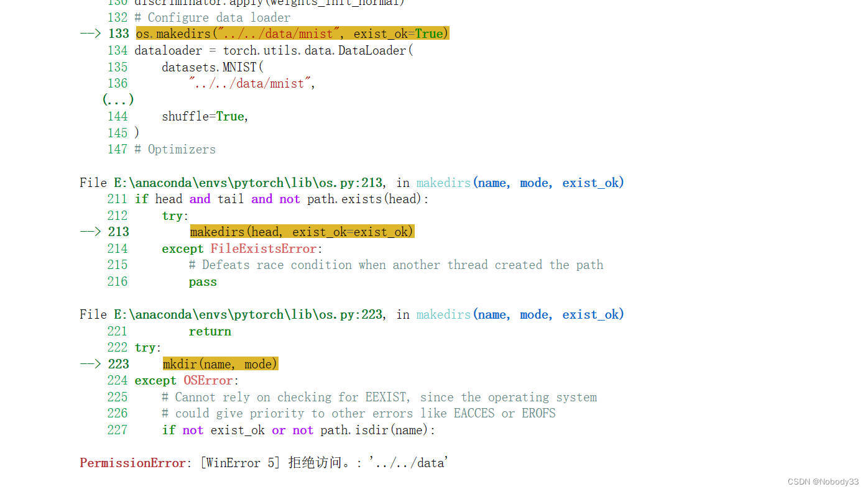868x492 pixels.
Task: Click the 'datasets.MNIST(' line
Action: (x=213, y=67)
